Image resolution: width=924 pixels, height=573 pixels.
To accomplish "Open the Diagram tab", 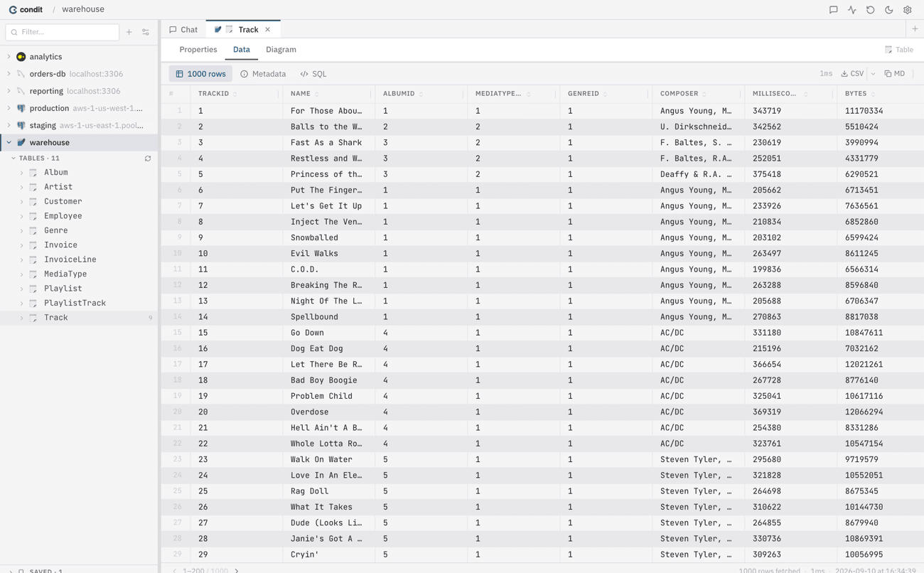I will pos(281,50).
